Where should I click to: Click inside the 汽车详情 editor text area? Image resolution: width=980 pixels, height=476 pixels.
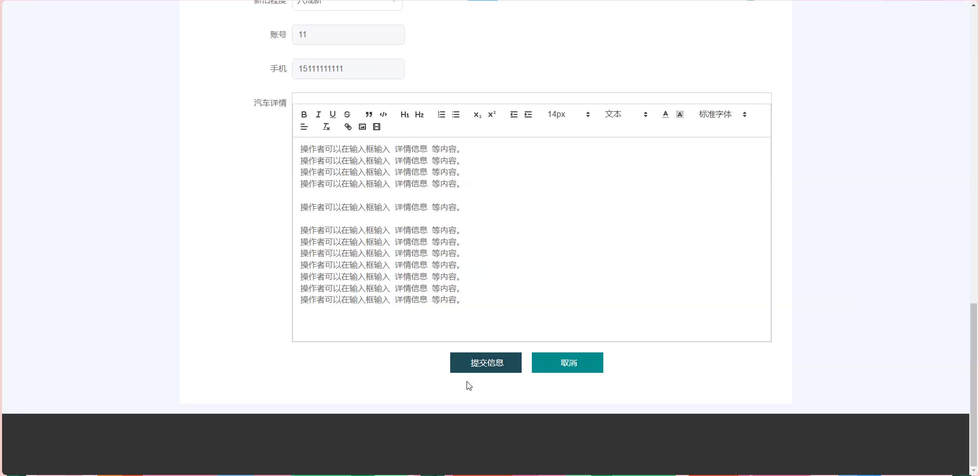pos(531,239)
